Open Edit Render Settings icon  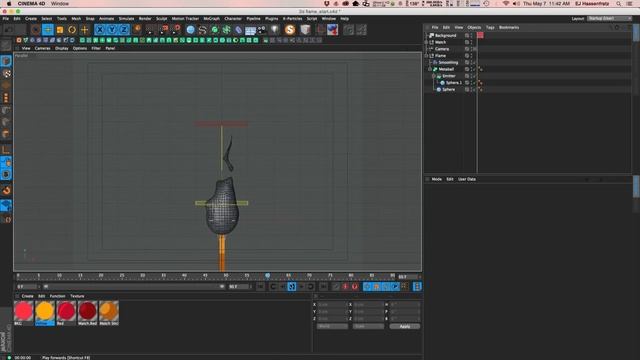click(x=177, y=29)
